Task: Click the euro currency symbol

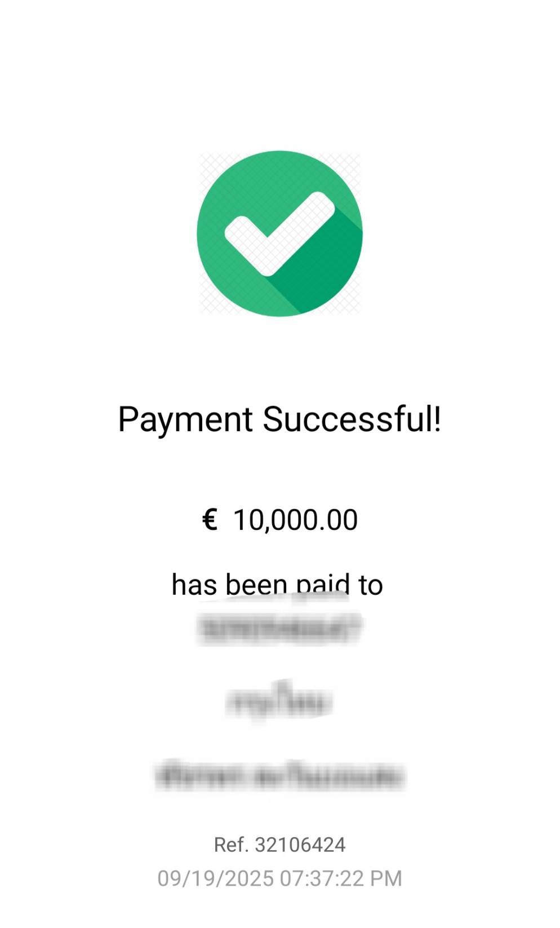Action: click(x=210, y=520)
